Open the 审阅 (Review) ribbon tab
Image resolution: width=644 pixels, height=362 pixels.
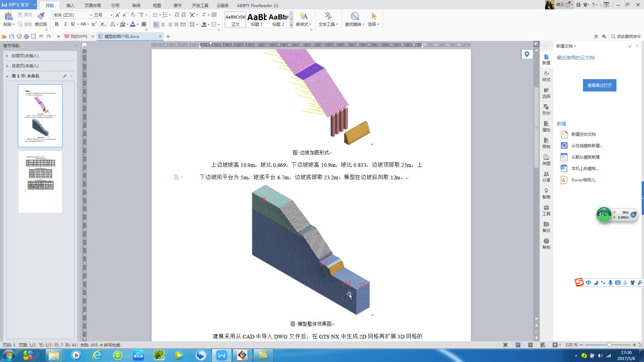point(136,5)
